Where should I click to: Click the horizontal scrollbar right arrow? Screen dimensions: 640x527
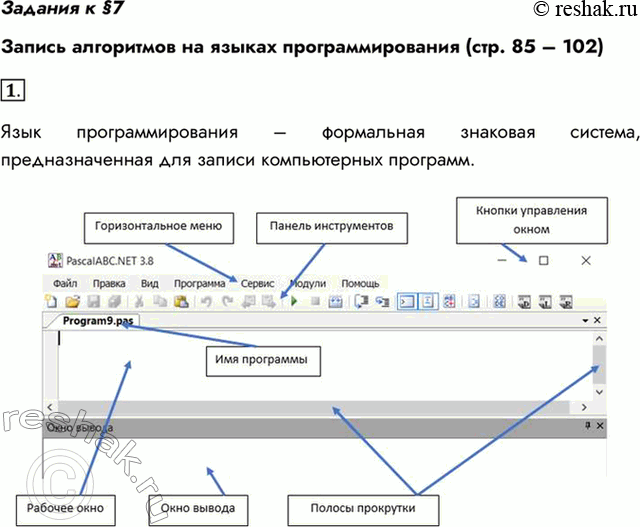(582, 408)
